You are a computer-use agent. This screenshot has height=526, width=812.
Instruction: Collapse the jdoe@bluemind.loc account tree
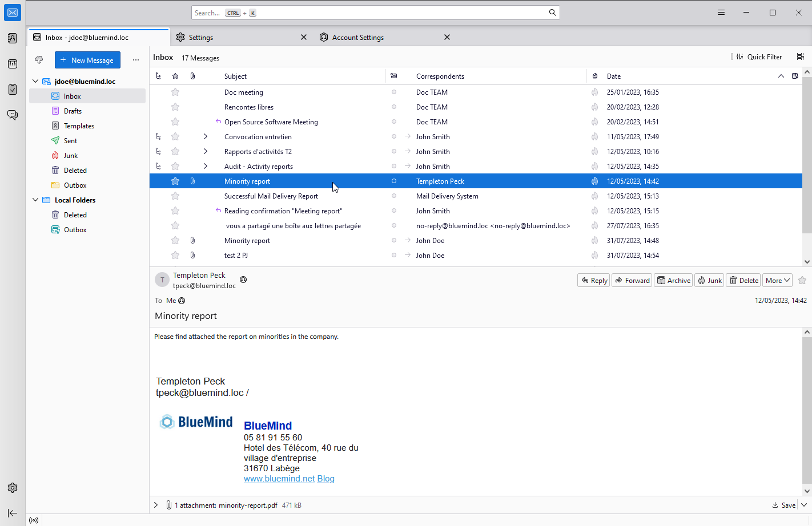coord(35,81)
